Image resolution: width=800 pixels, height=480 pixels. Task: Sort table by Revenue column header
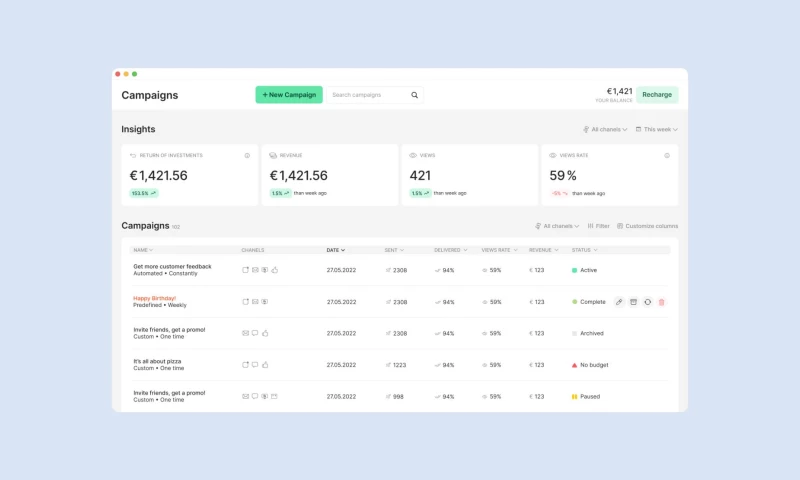coord(543,250)
